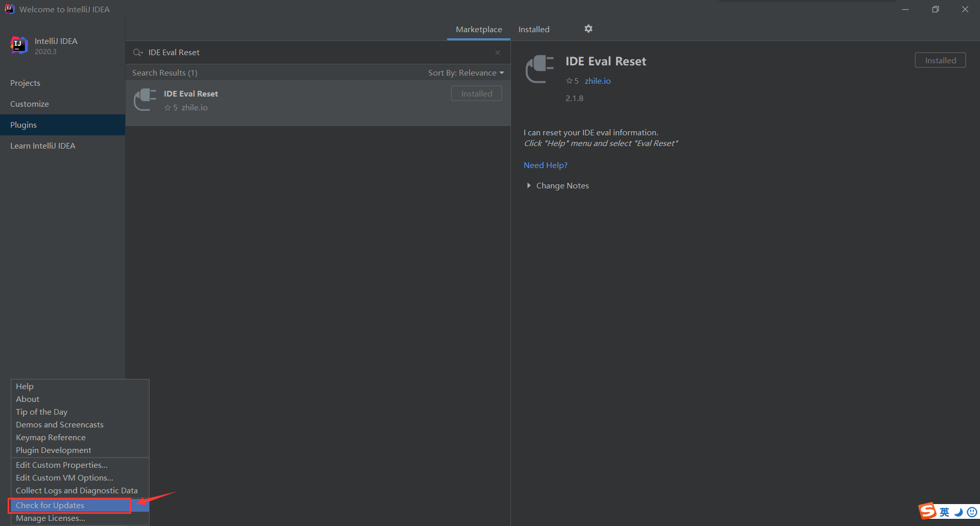
Task: Minimize the Welcome window
Action: point(905,9)
